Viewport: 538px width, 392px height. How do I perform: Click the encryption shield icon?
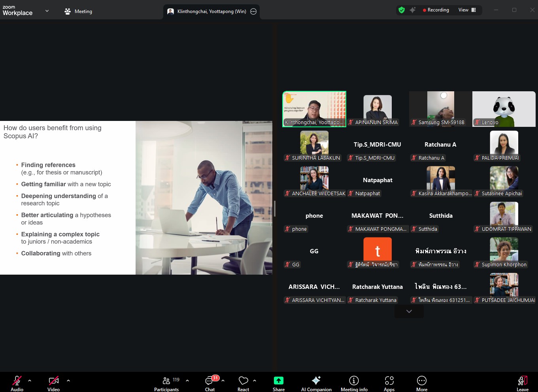tap(402, 10)
